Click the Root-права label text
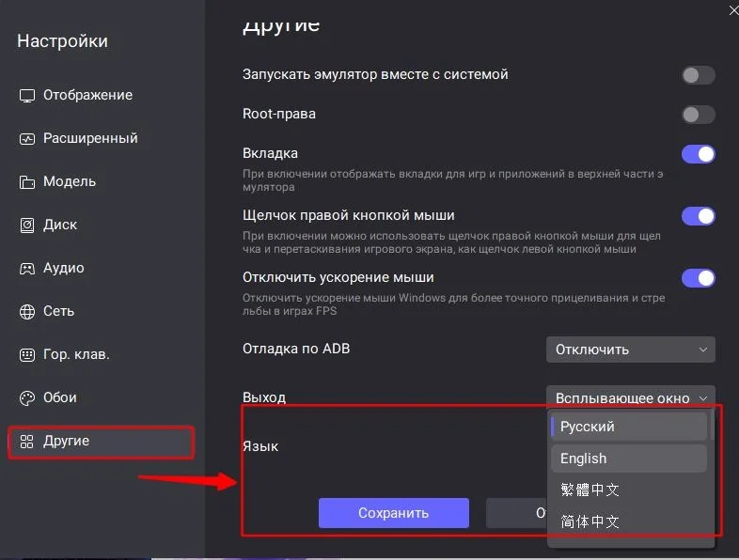Image resolution: width=739 pixels, height=560 pixels. (x=279, y=114)
